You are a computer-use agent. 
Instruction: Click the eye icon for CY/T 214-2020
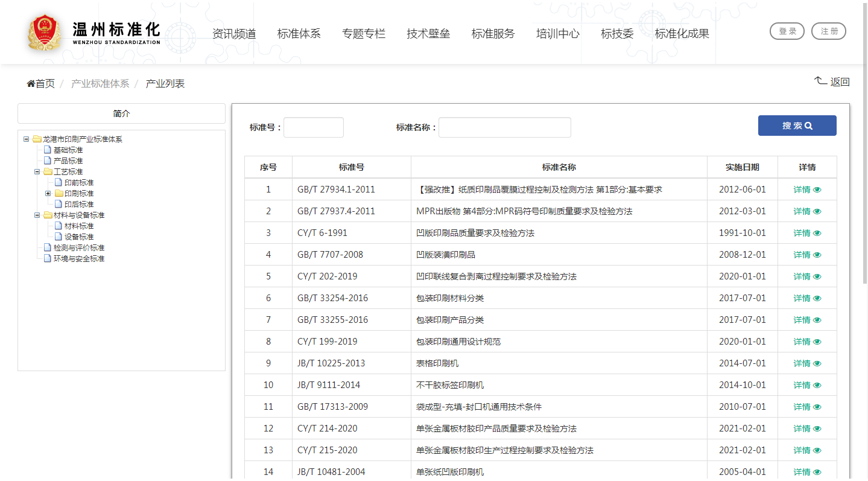coord(817,428)
